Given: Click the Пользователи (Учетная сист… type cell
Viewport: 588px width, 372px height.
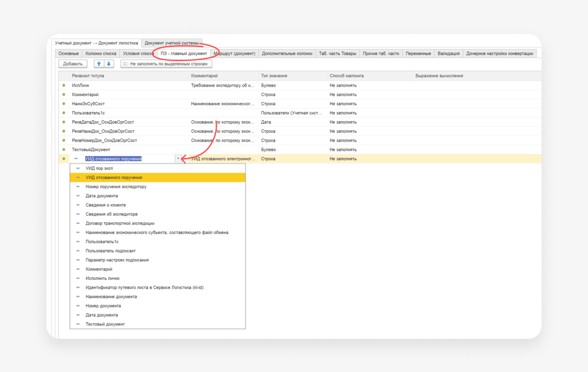Looking at the screenshot, I should pyautogui.click(x=293, y=113).
